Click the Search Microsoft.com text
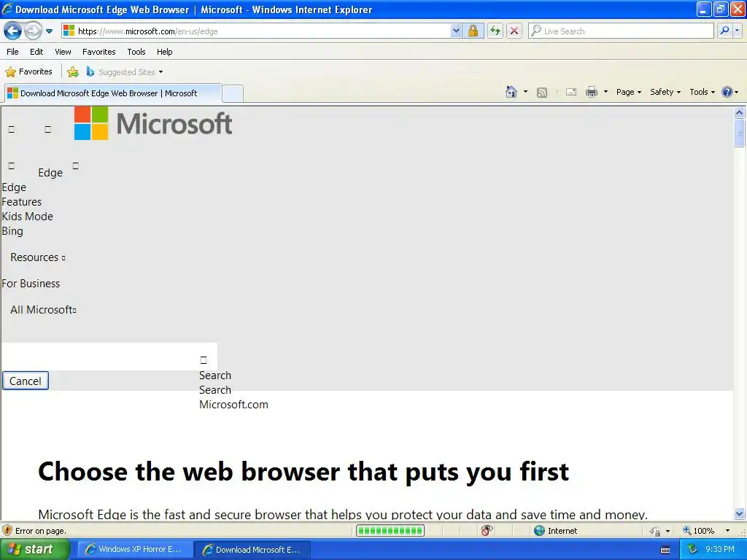The height and width of the screenshot is (560, 747). [x=233, y=397]
